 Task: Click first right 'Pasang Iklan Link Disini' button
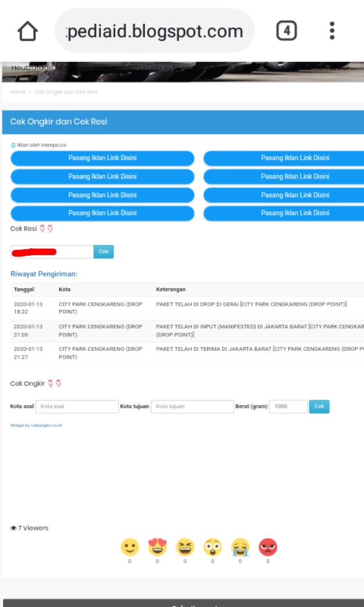tap(283, 158)
